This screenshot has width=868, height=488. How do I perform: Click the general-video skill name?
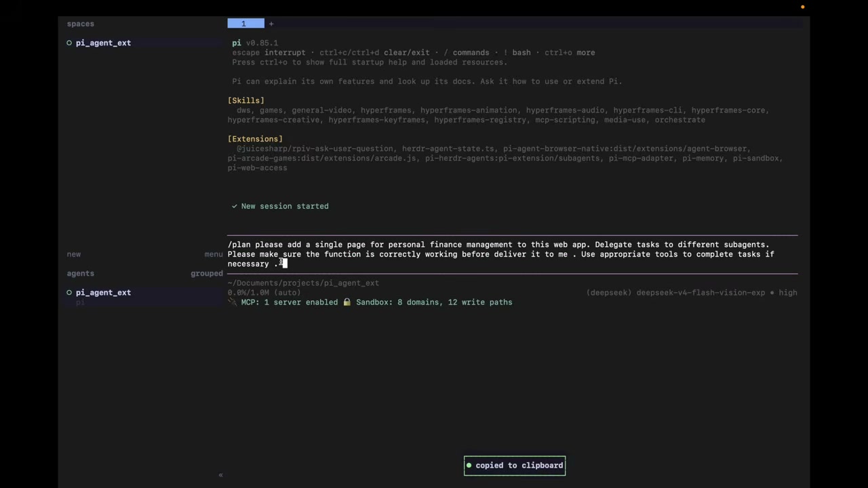coord(321,110)
